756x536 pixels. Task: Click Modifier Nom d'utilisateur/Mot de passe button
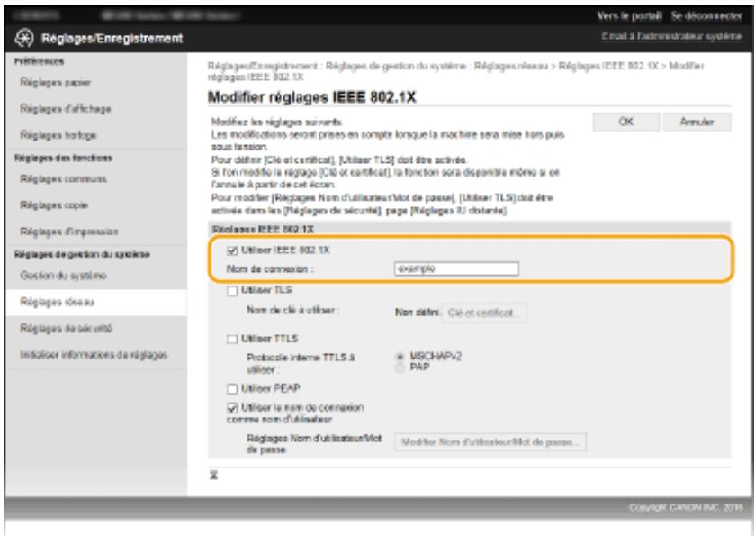pyautogui.click(x=490, y=442)
